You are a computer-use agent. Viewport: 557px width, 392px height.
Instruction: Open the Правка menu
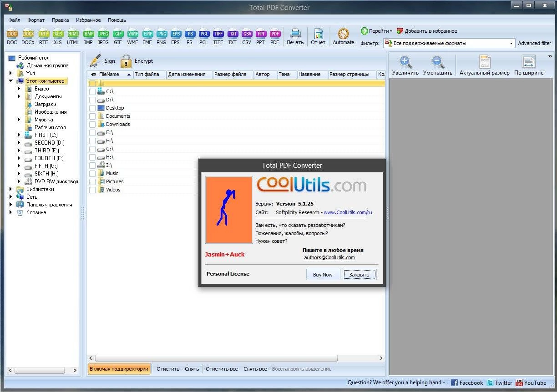pyautogui.click(x=61, y=20)
